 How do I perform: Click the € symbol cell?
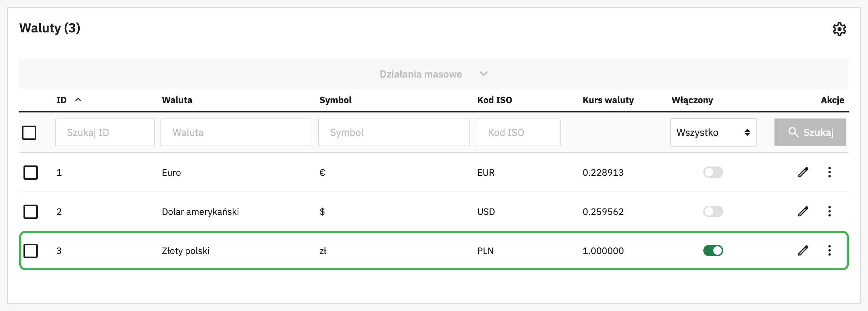point(322,173)
